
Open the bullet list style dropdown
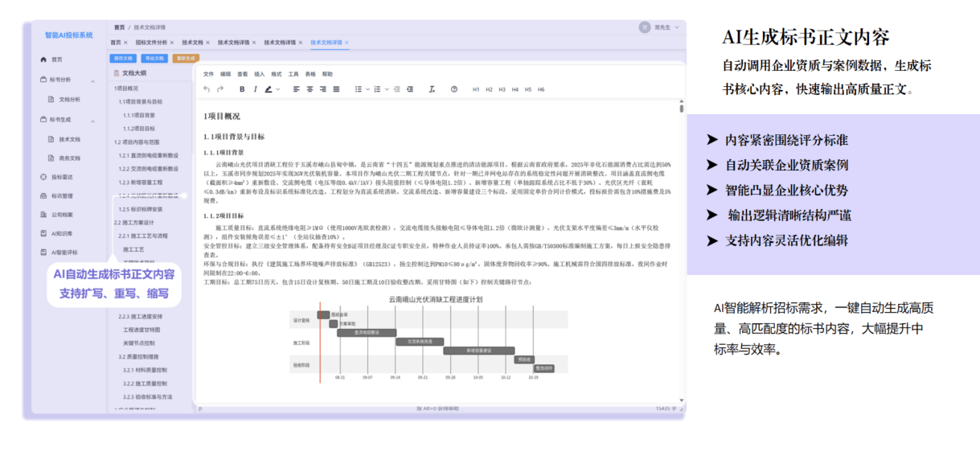[x=366, y=89]
